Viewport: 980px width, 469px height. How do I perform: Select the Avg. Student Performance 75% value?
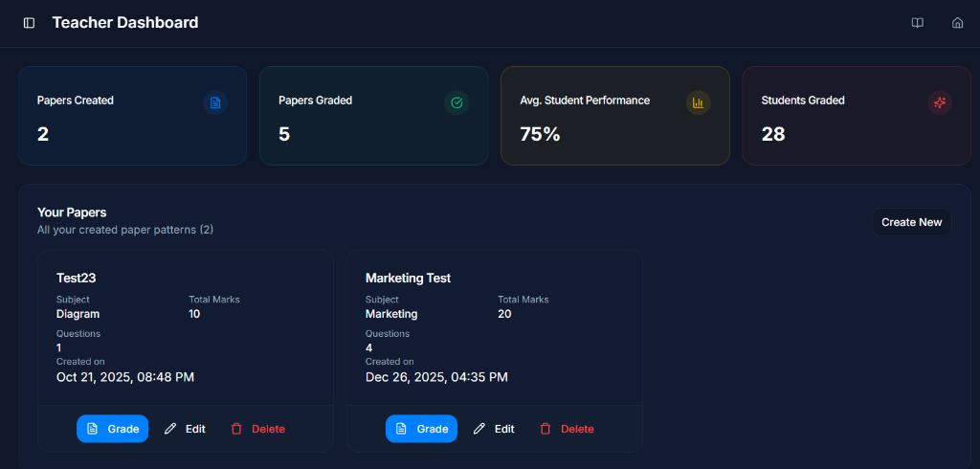click(x=540, y=134)
